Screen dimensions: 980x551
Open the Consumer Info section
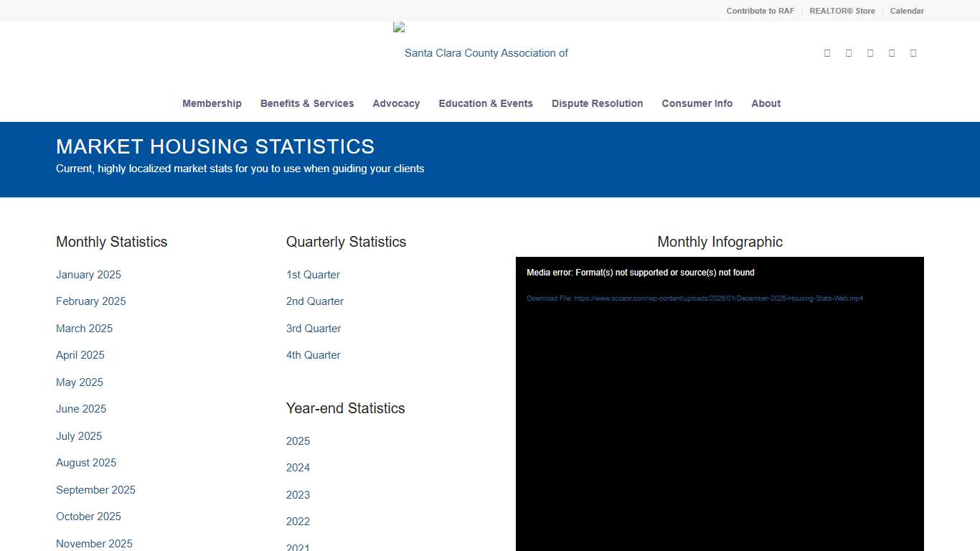(697, 103)
